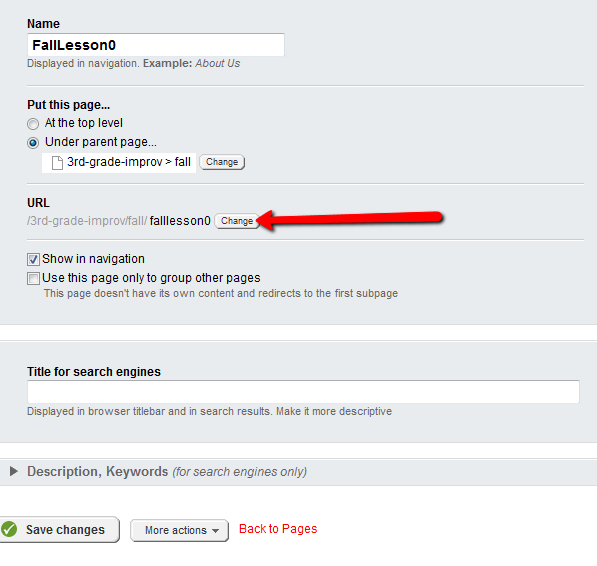This screenshot has height=566, width=597.
Task: Click the Description, Keywords section header
Action: pos(167,472)
